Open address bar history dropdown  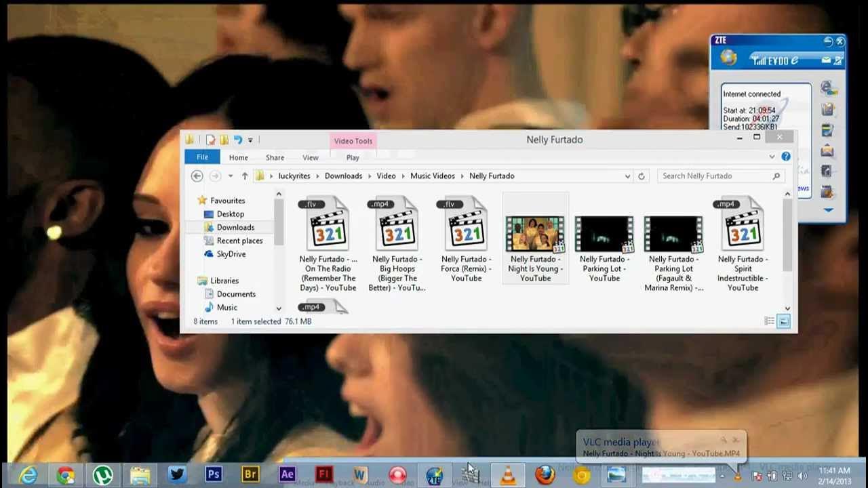(x=627, y=176)
